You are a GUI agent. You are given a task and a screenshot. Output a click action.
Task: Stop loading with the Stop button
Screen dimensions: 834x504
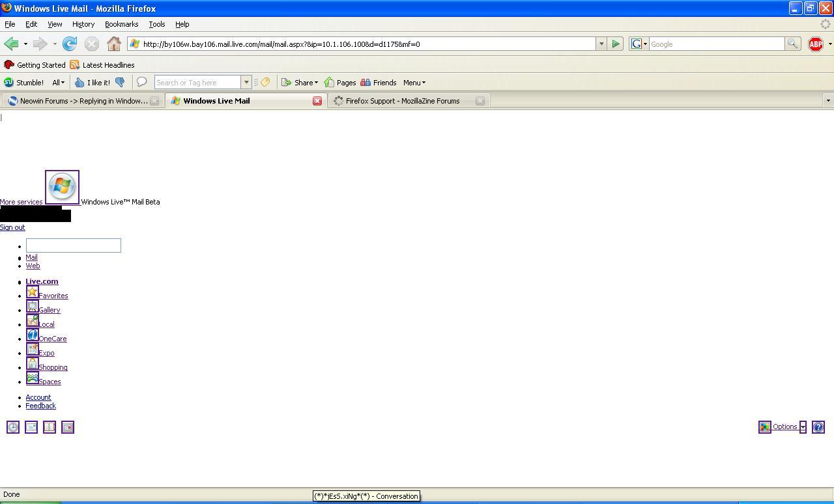(92, 44)
